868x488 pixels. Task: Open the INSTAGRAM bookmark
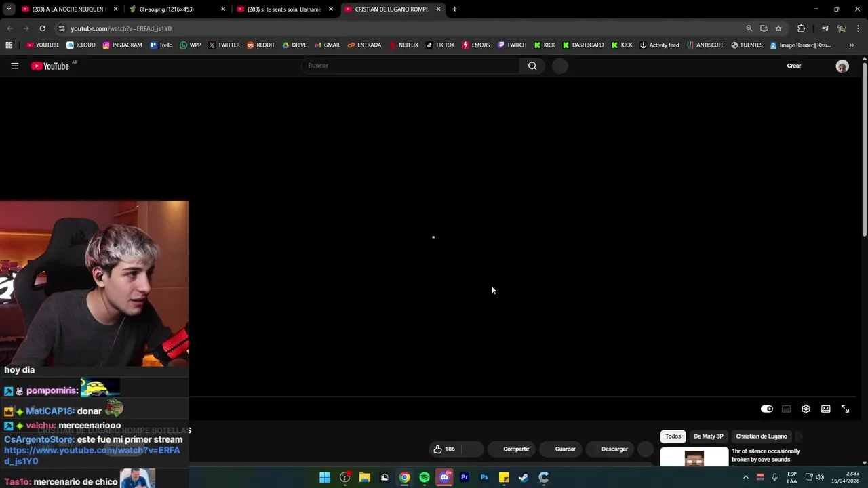(x=122, y=45)
